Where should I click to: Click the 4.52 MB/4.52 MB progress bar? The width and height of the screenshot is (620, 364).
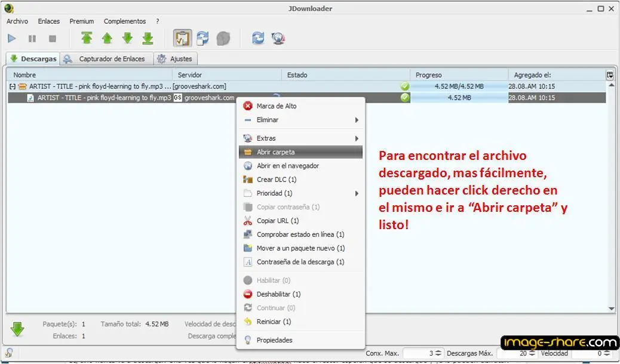point(459,86)
